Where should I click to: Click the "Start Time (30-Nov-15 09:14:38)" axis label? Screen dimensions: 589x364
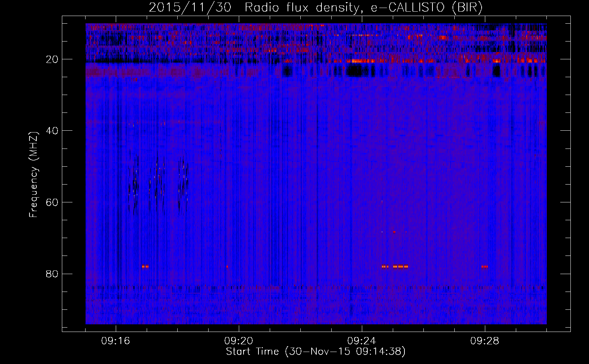tap(316, 352)
